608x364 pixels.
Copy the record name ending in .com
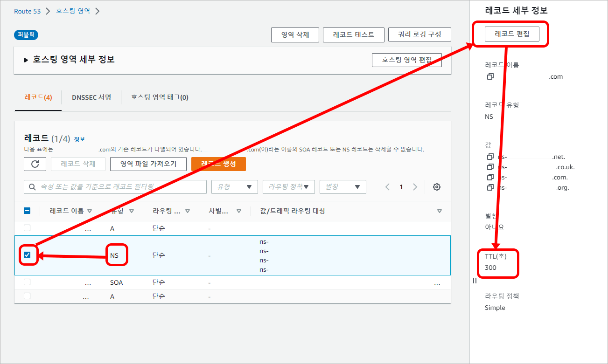pos(490,76)
